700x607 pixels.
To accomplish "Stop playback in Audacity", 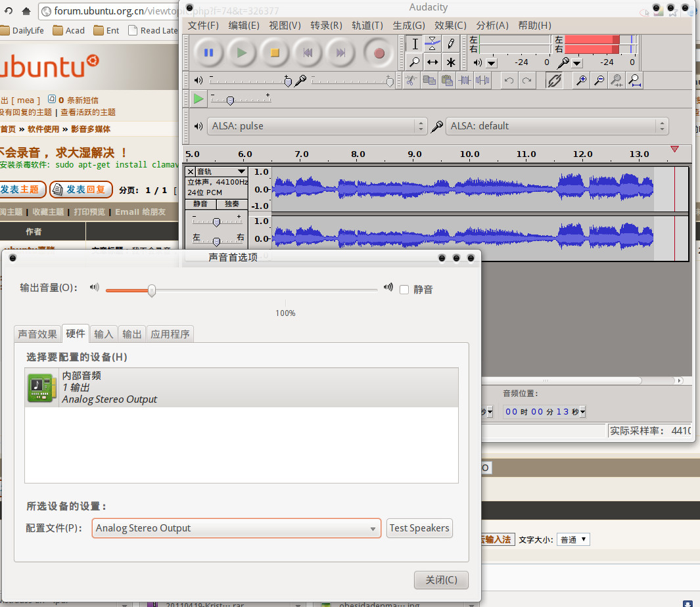I will (x=275, y=53).
